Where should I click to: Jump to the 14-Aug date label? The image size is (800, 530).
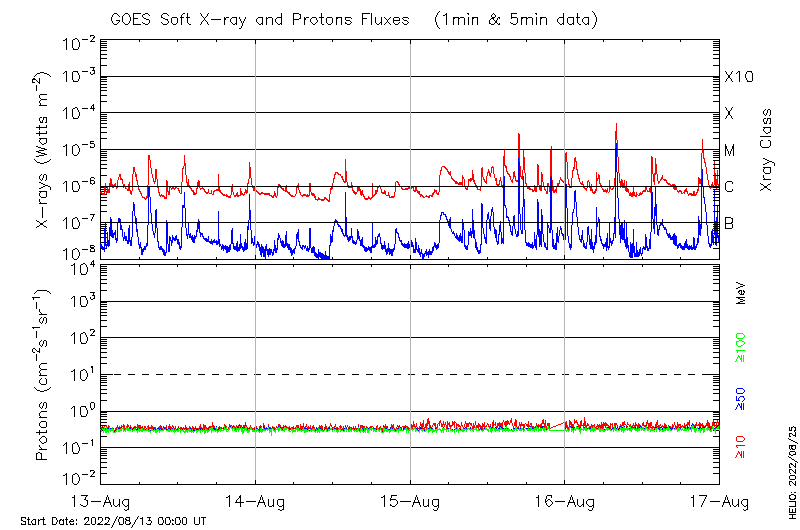click(256, 500)
